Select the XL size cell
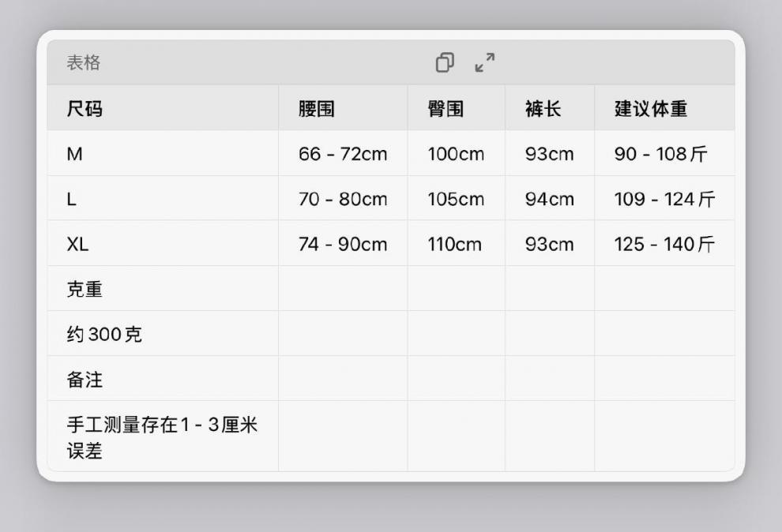782x532 pixels. (77, 244)
